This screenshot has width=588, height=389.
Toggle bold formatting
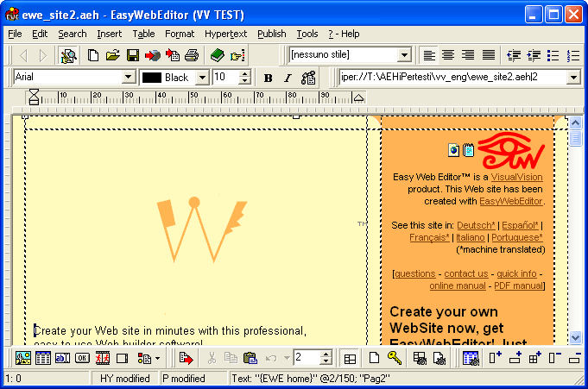pos(269,78)
